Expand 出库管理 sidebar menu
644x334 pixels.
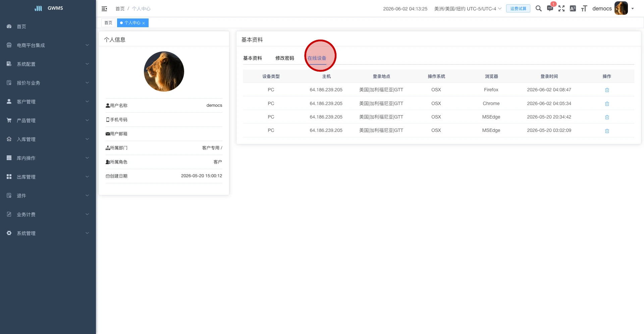pyautogui.click(x=48, y=177)
